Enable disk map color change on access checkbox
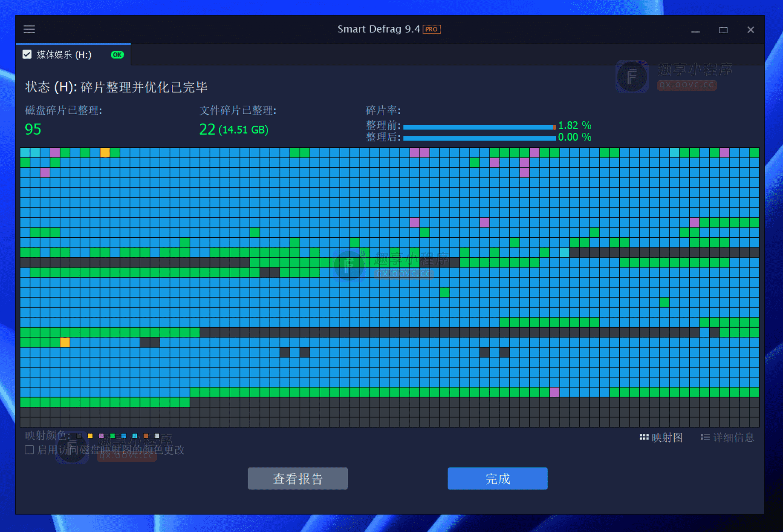This screenshot has width=783, height=532. click(29, 450)
